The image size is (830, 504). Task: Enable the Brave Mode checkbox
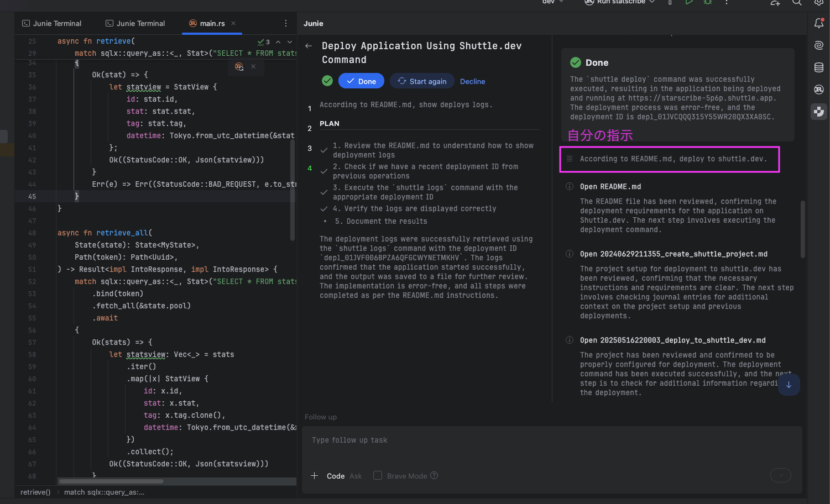pyautogui.click(x=378, y=476)
